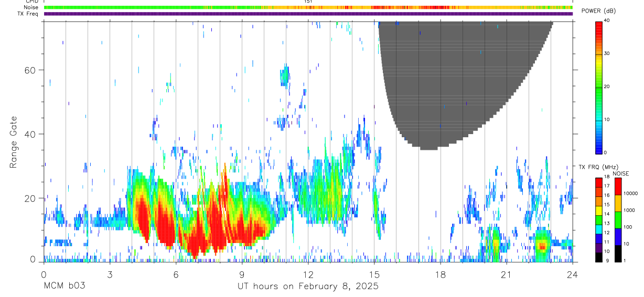The image size is (644, 297).
Task: Select the 'NOISE' legend title
Action: tap(620, 173)
